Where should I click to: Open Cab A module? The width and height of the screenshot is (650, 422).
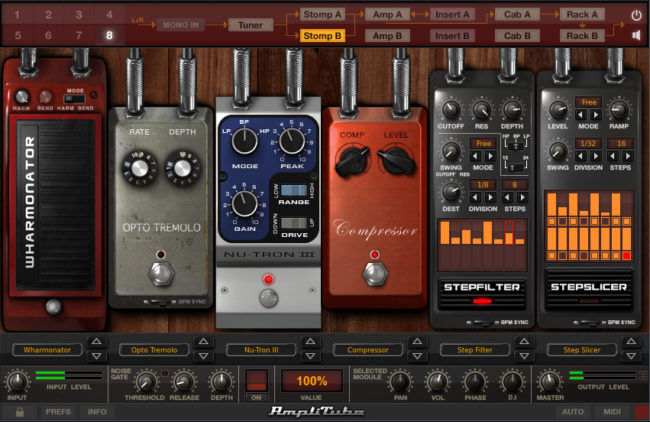point(517,15)
